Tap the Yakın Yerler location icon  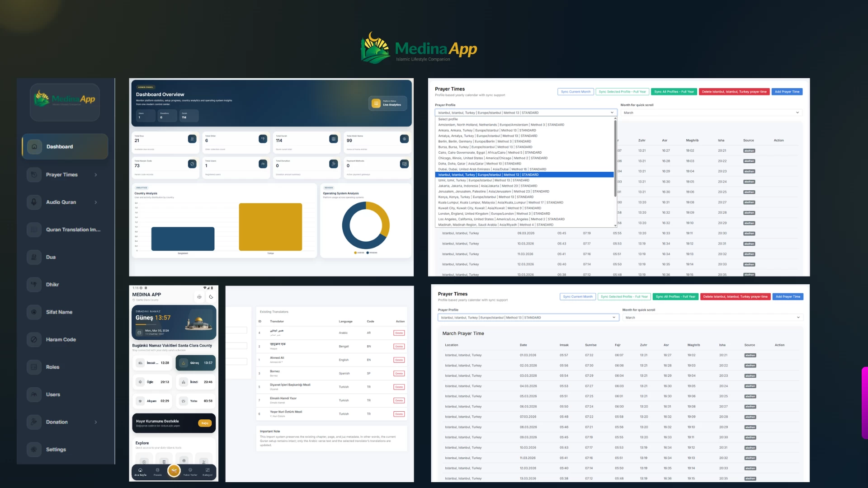[x=190, y=470]
